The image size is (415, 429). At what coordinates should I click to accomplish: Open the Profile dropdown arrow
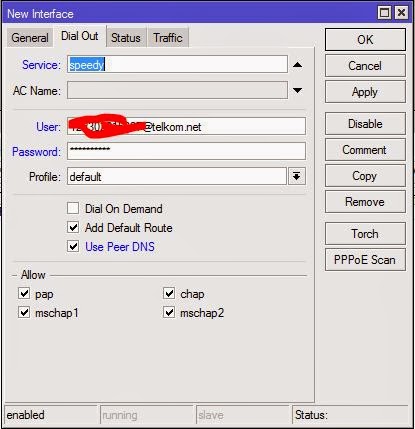(x=297, y=176)
